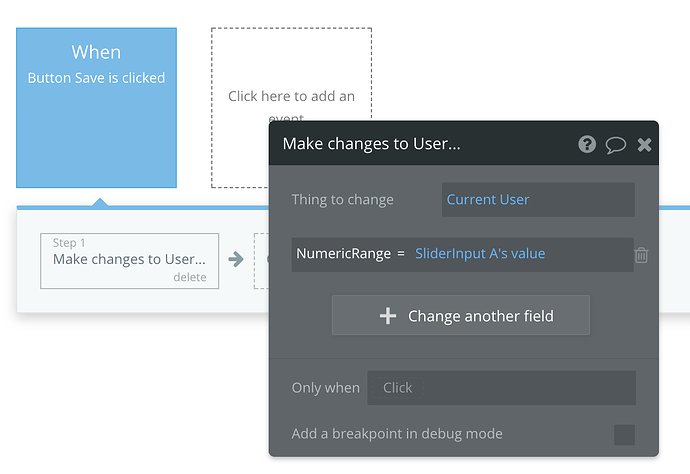Click the partially hidden next action box

261,260
